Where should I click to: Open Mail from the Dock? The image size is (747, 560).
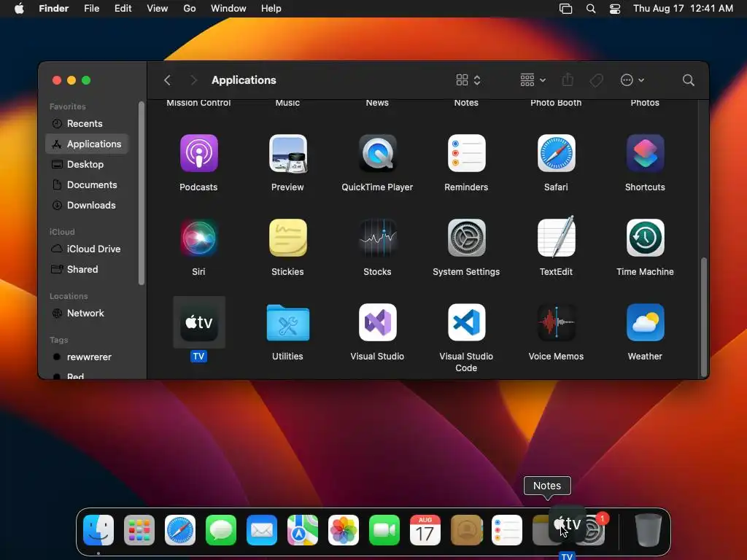(262, 530)
